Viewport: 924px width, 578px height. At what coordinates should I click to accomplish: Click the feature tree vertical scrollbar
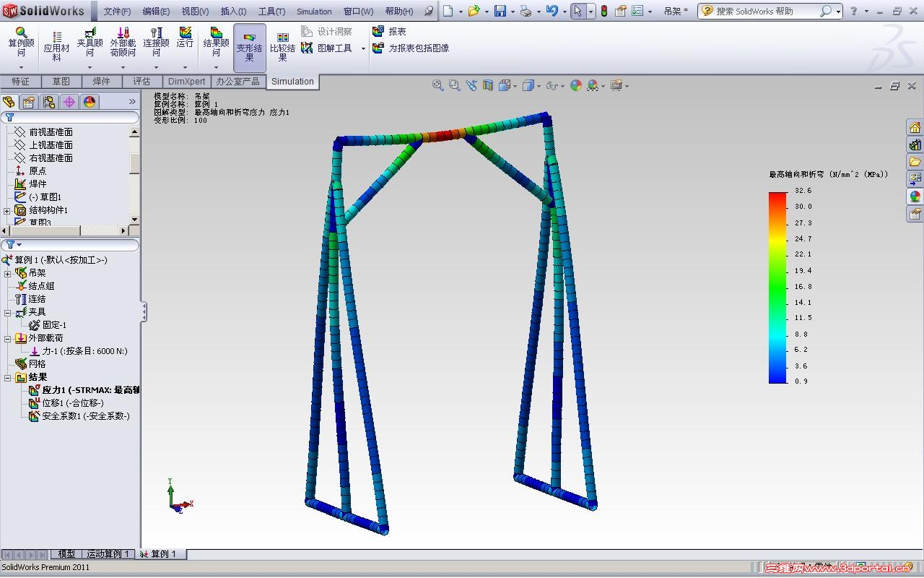[x=134, y=176]
